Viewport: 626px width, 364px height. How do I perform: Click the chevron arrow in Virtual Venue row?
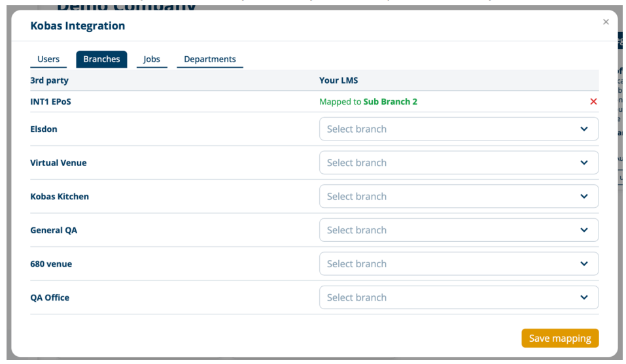point(584,163)
